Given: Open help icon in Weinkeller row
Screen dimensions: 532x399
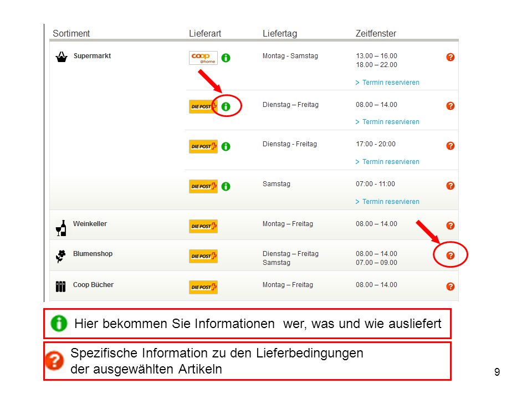Looking at the screenshot, I should [450, 226].
